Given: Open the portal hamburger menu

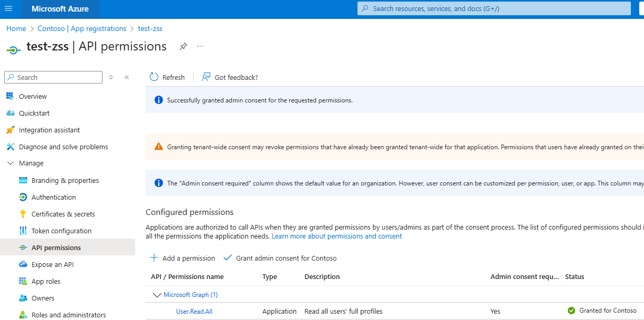Looking at the screenshot, I should pos(8,9).
